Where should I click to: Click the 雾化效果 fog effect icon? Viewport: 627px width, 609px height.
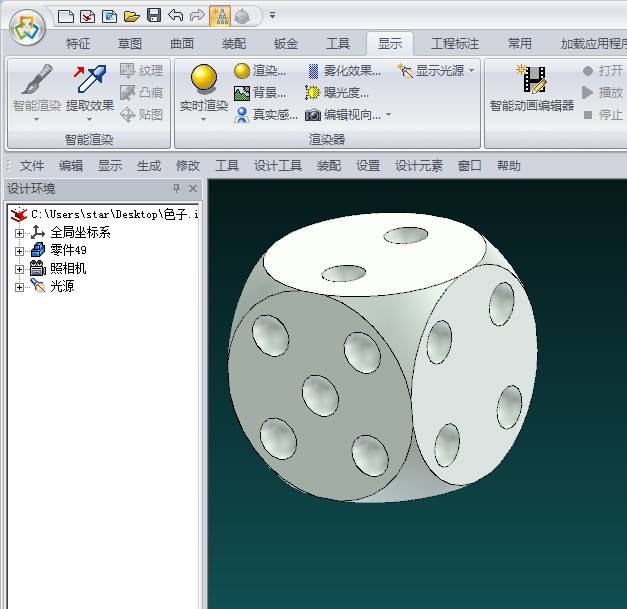point(314,71)
